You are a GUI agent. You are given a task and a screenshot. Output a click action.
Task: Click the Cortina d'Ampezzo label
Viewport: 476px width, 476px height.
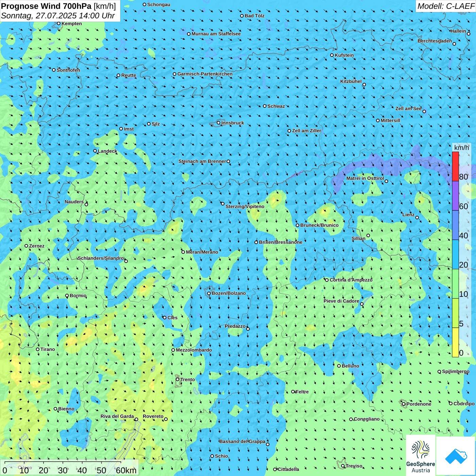tap(351, 280)
